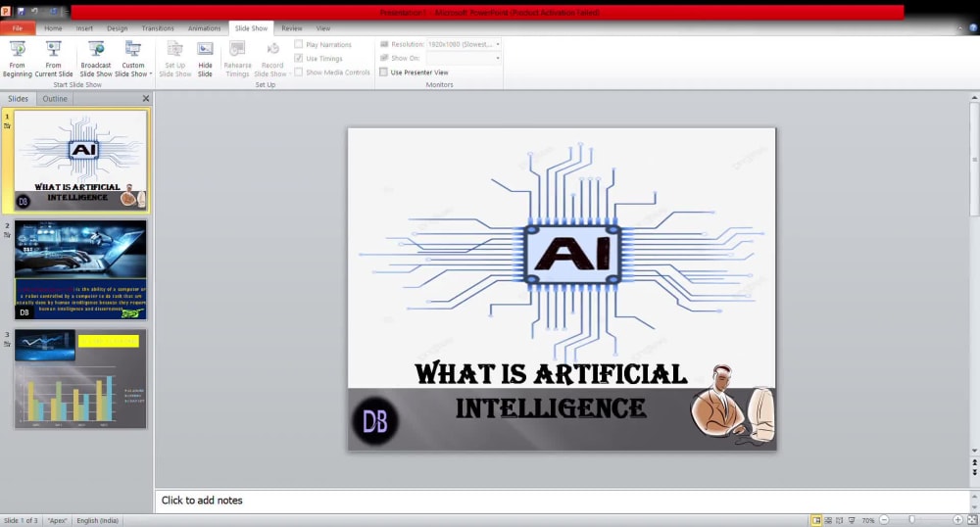Start slideshow From Current Slide
The width and height of the screenshot is (980, 527).
pyautogui.click(x=54, y=60)
